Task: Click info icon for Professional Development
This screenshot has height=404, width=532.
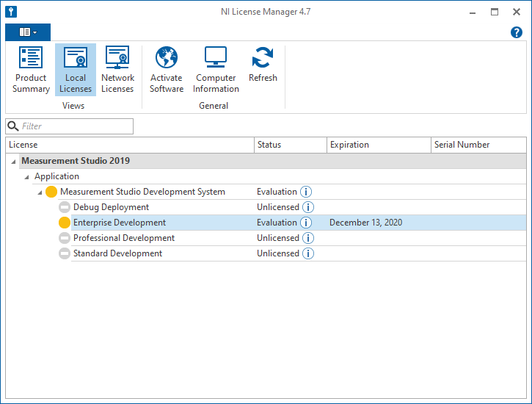Action: (308, 238)
